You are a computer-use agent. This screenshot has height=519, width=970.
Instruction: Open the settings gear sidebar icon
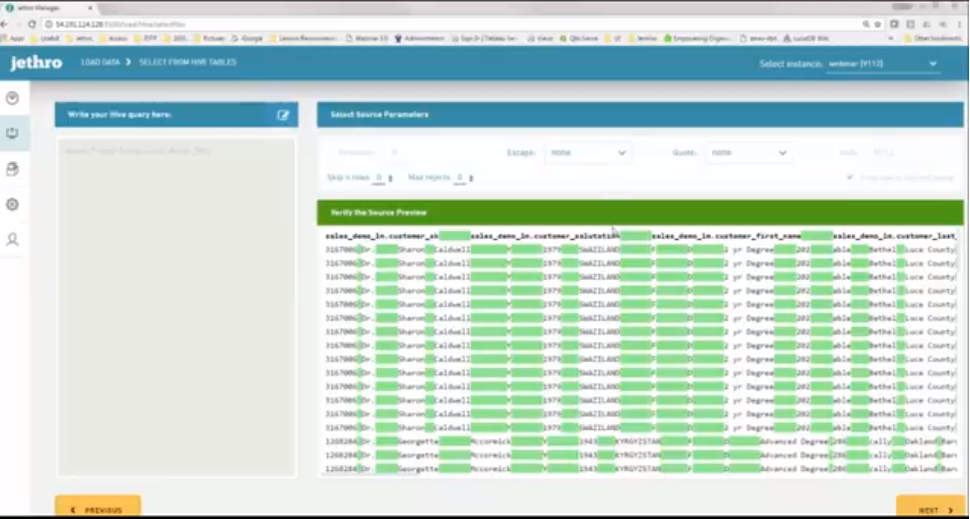pyautogui.click(x=13, y=204)
